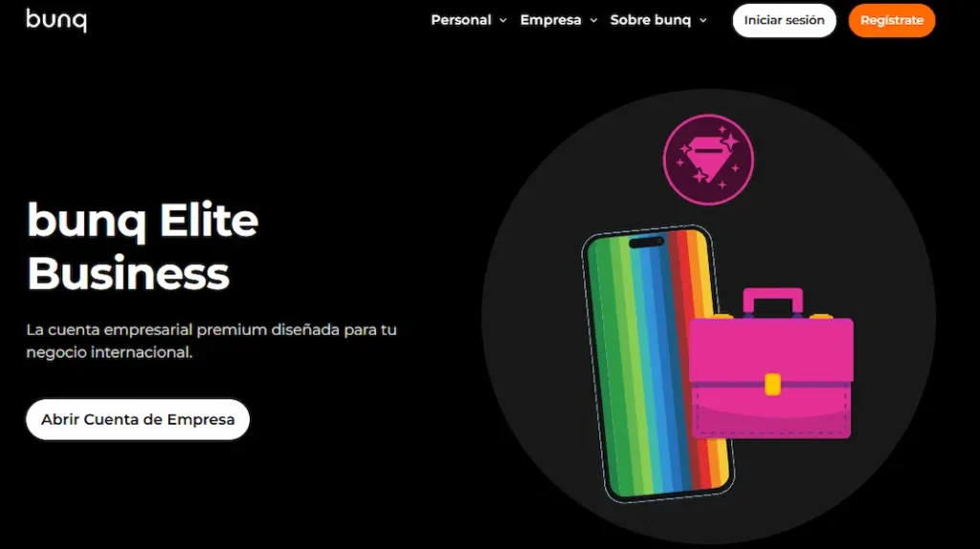The image size is (980, 549).
Task: Click the orange Regístrate button
Action: pos(892,20)
